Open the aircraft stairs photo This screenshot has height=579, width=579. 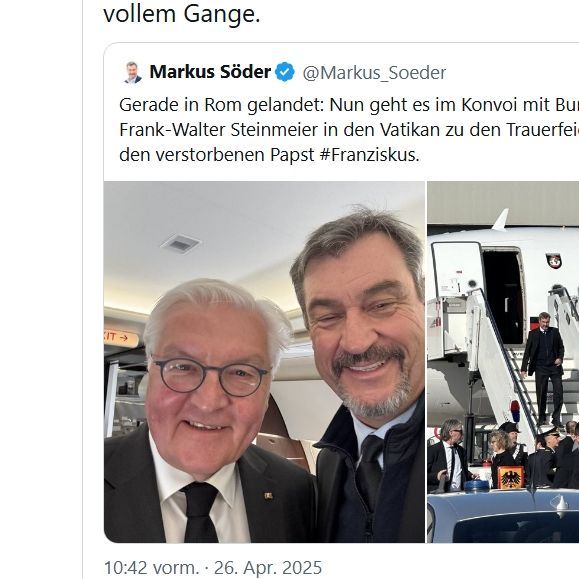503,362
